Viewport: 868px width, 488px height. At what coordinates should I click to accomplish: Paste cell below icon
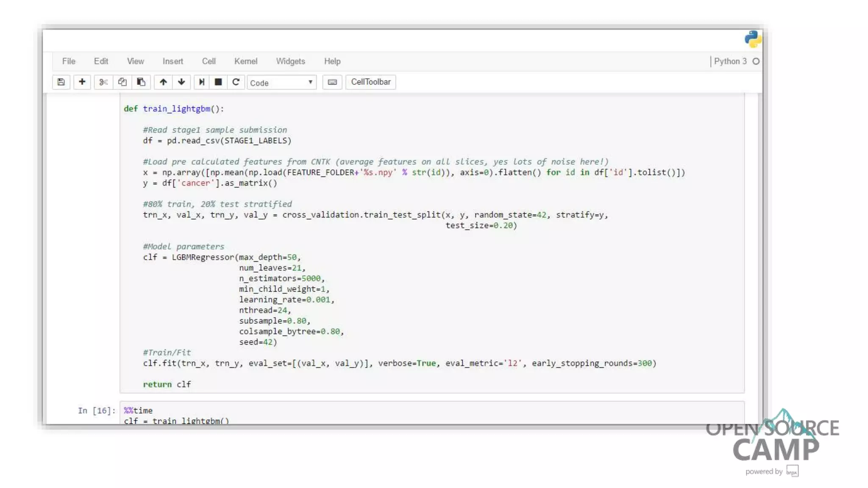141,82
